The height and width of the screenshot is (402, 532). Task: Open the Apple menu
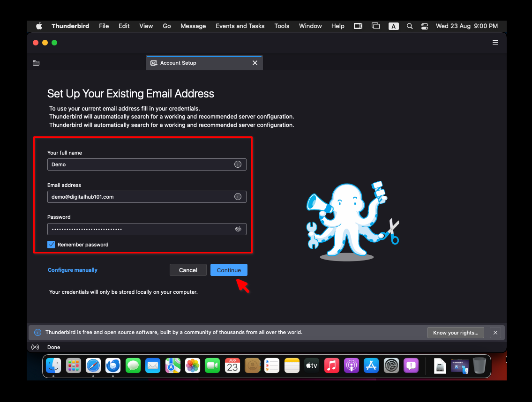(39, 26)
